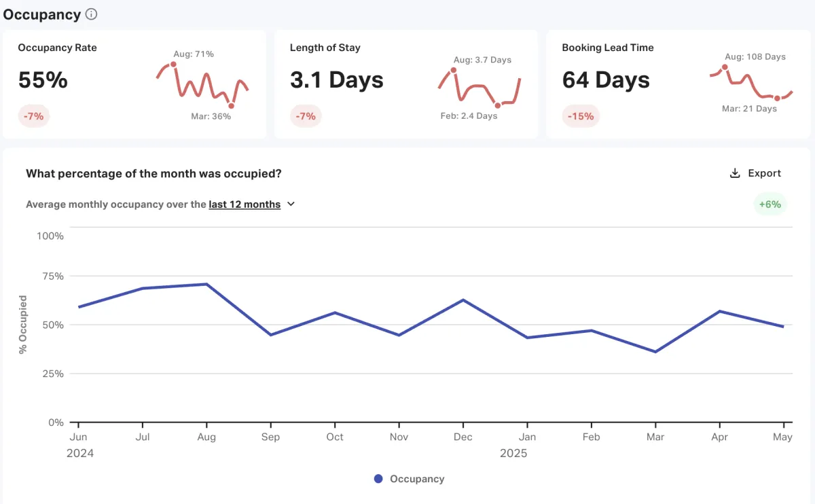Select the Occupancy Rate card

point(134,84)
